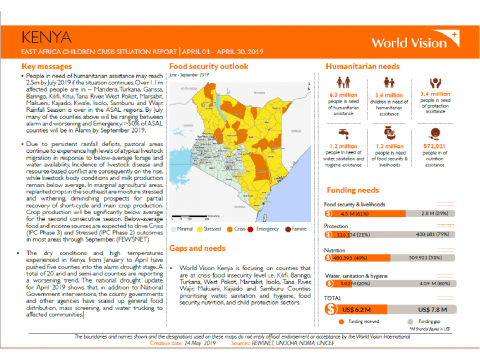Screen dimensions: 480x360
Task: Click the orange Nutrition 49% received segment
Action: pos(357,258)
